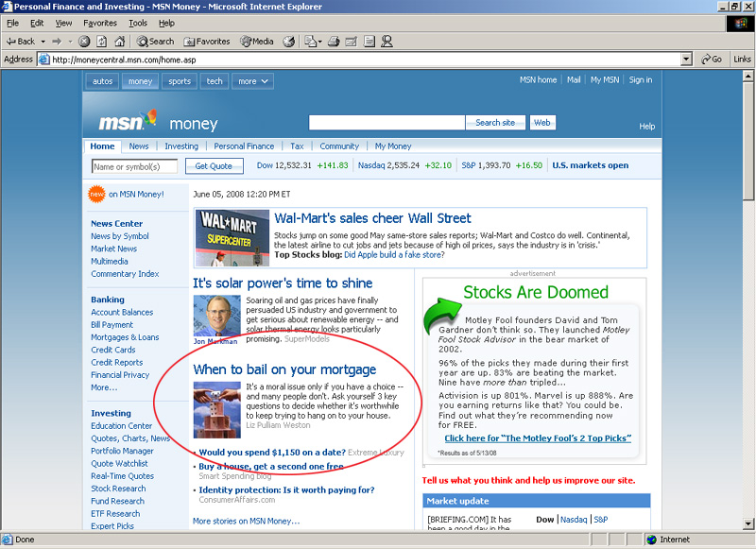Screen dimensions: 756x549
Task: Click the Web search button
Action: click(542, 123)
